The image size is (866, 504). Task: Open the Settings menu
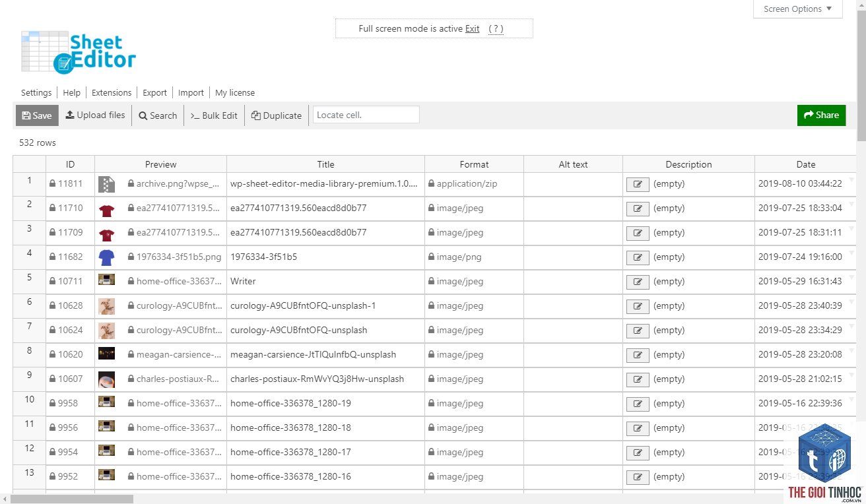click(x=36, y=93)
